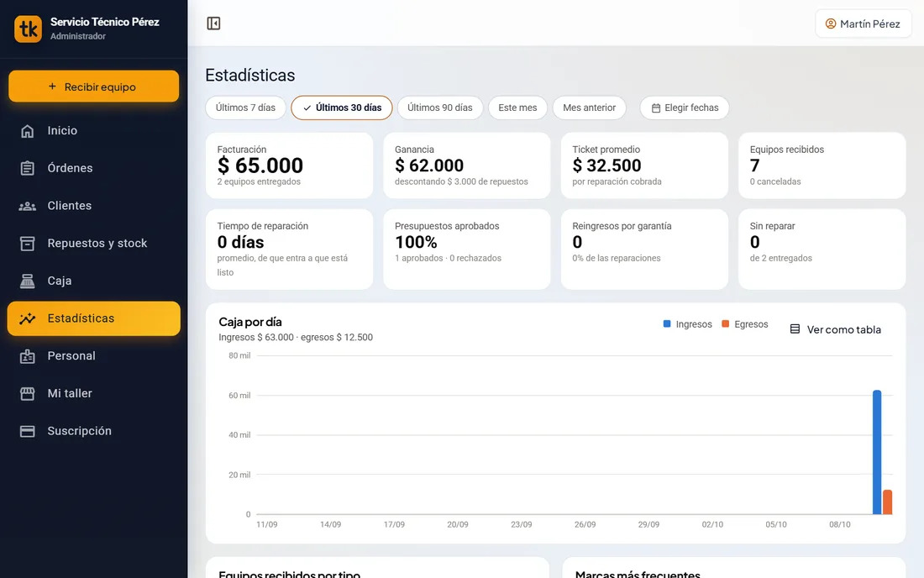Click the orange tk app logo

click(28, 29)
